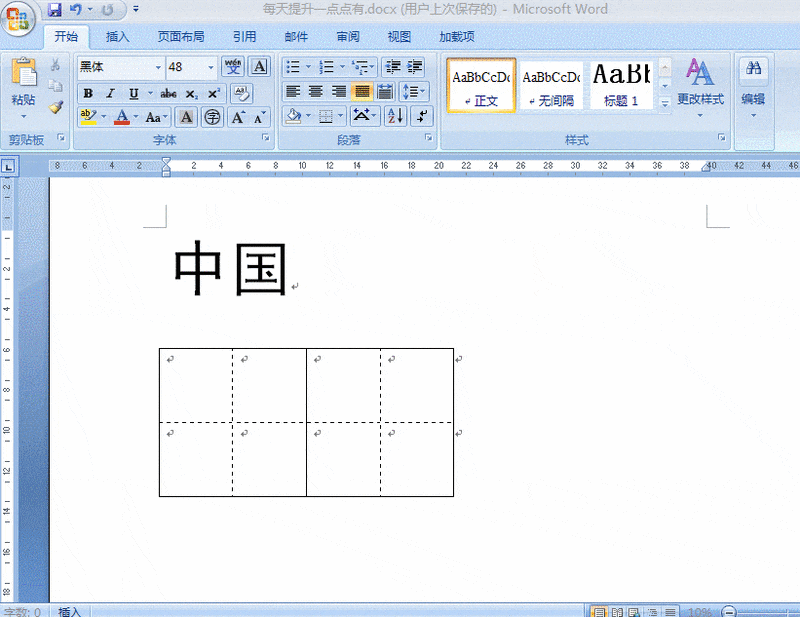Click the Increase Indent icon
The width and height of the screenshot is (800, 617).
(415, 67)
